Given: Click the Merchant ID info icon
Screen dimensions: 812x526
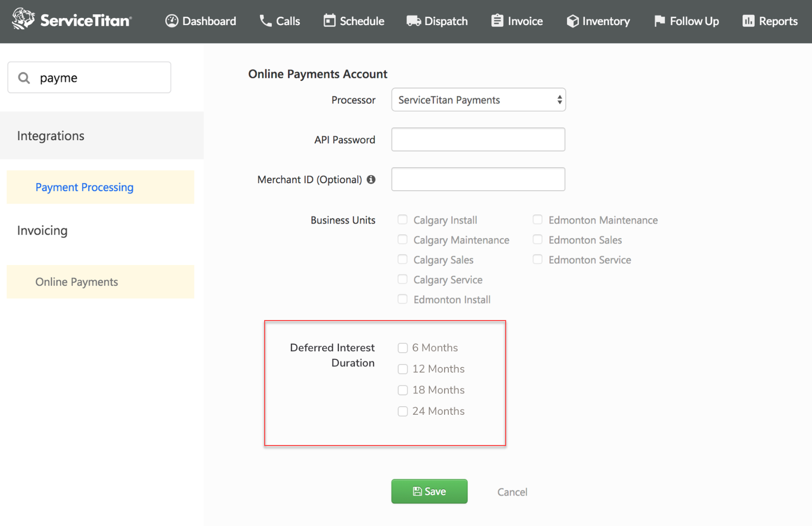Looking at the screenshot, I should [x=371, y=179].
